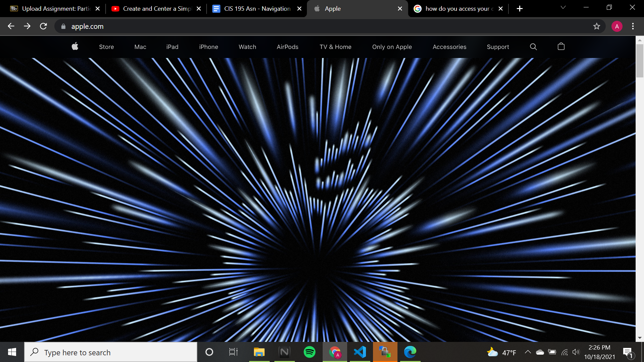
Task: Expand the tab search dropdown arrow
Action: tap(563, 7)
